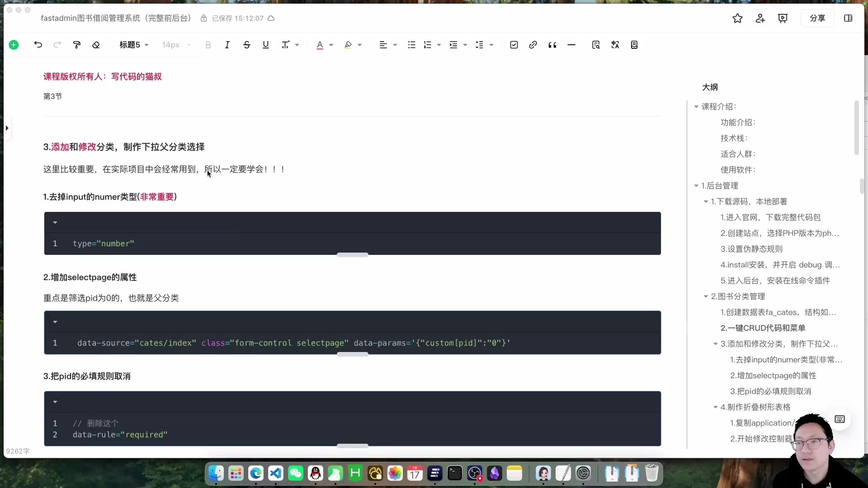The height and width of the screenshot is (488, 868).
Task: Expand the left side panel arrow
Action: tap(7, 128)
